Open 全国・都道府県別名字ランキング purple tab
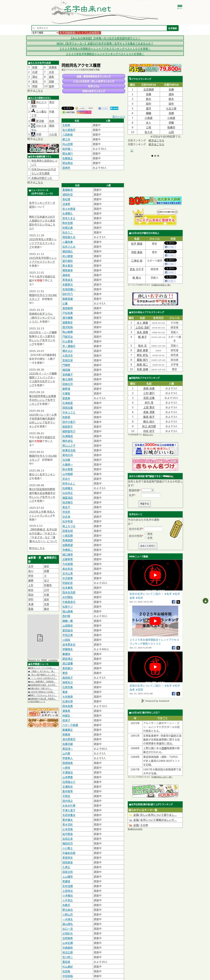Screen dimensions: 210x980 coord(94,76)
